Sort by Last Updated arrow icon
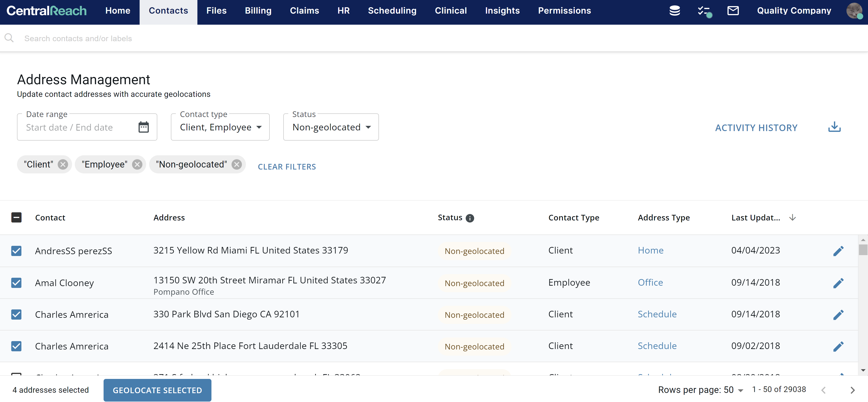Screen dimensions: 868x402 coord(793,218)
